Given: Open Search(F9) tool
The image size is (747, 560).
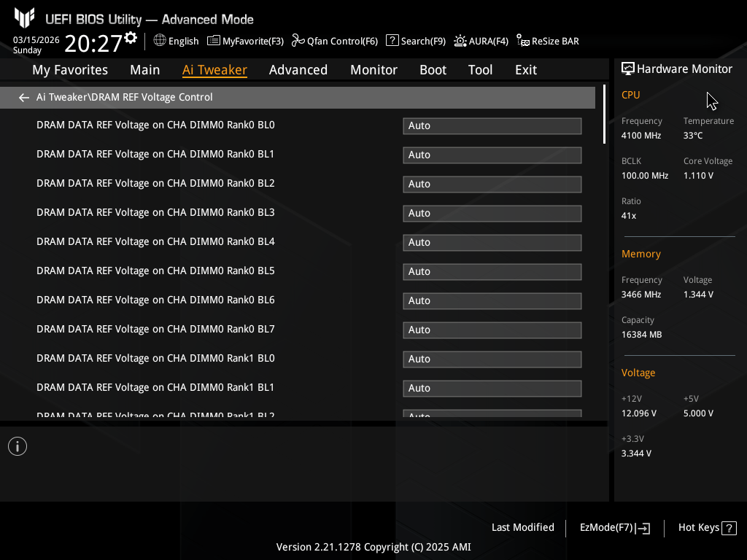Looking at the screenshot, I should 415,41.
